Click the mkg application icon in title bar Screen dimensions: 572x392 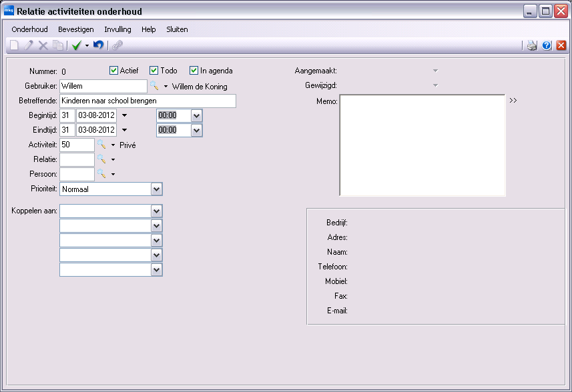(9, 11)
